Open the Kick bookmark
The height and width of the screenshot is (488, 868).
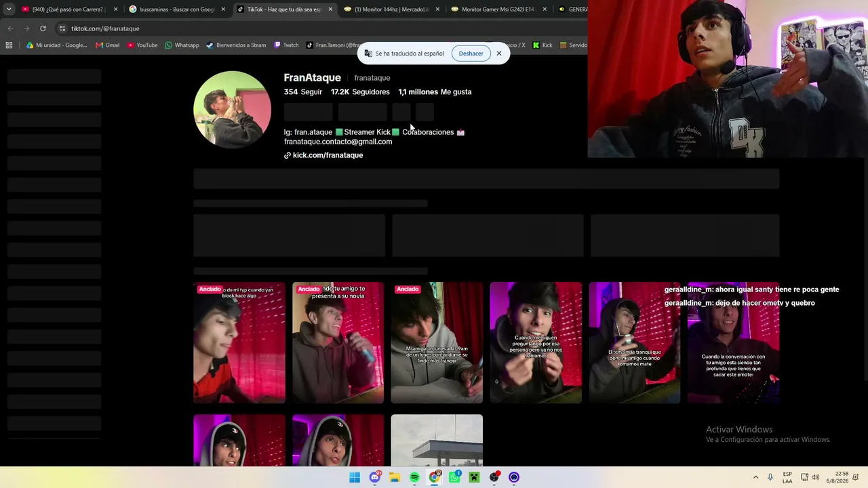pos(542,45)
